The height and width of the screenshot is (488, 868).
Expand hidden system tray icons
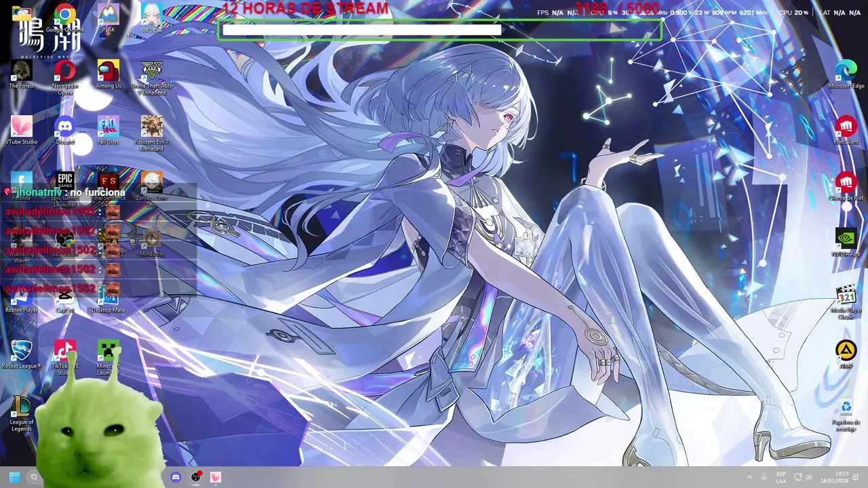point(749,477)
